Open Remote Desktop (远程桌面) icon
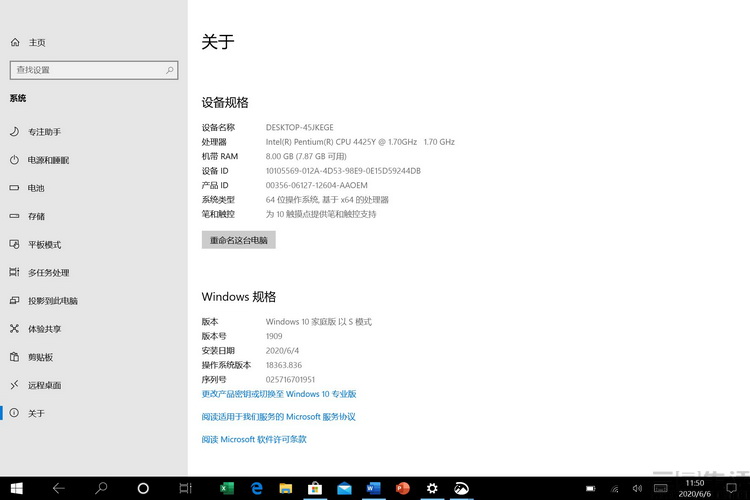 click(14, 385)
